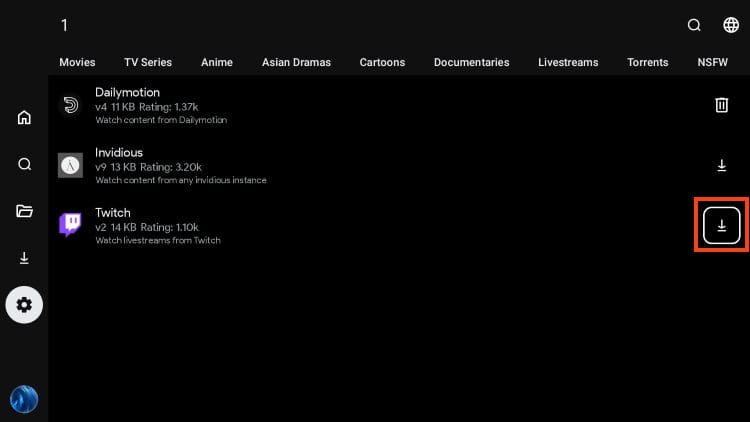Viewport: 750px width, 422px height.
Task: Click the Dailymotion logo icon
Action: tap(70, 105)
